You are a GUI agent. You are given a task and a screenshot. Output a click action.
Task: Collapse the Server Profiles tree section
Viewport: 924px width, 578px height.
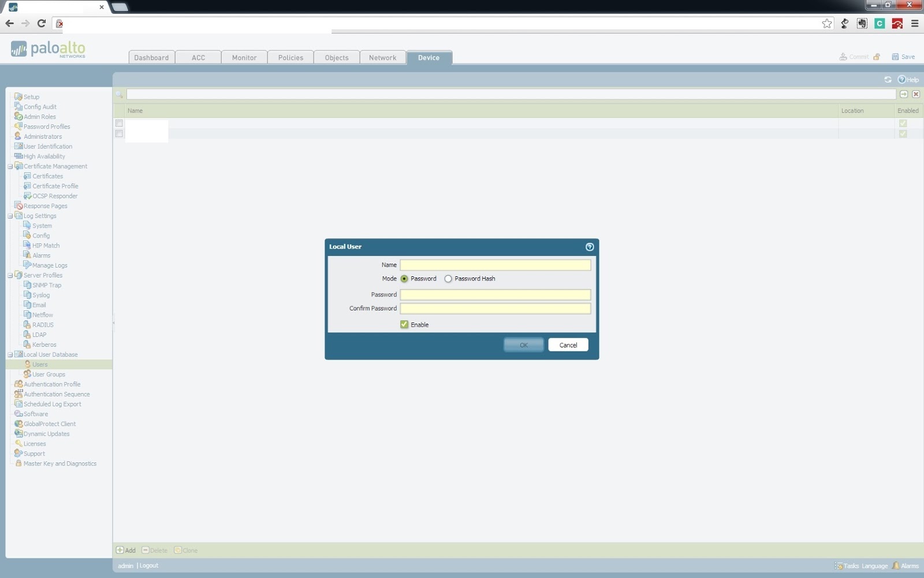click(x=10, y=275)
